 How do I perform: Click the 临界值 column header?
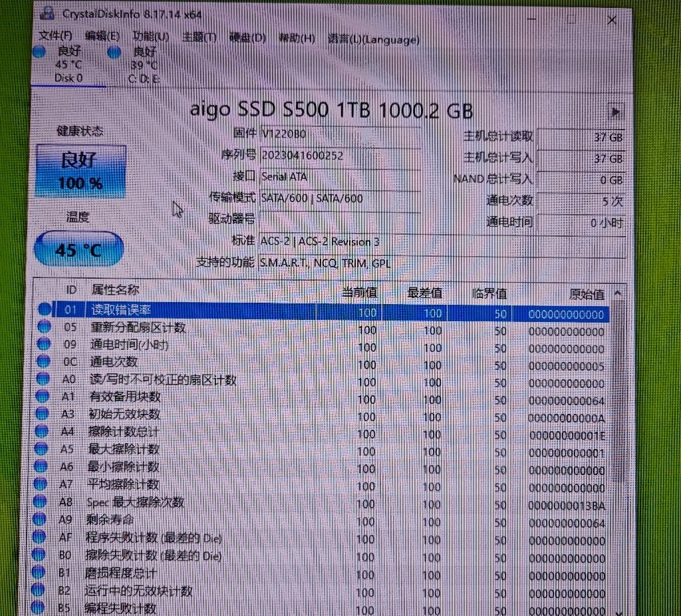[x=489, y=294]
